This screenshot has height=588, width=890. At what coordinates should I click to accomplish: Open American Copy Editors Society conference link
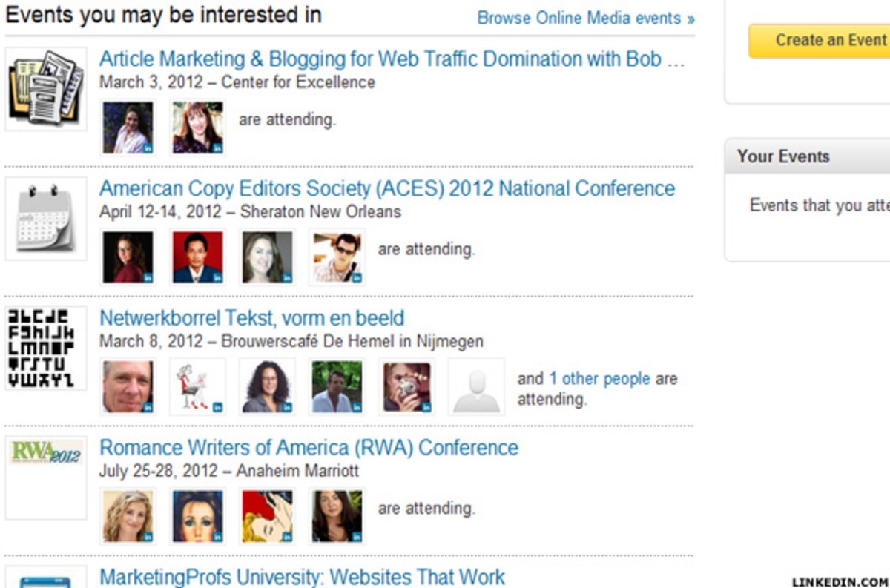pyautogui.click(x=387, y=188)
